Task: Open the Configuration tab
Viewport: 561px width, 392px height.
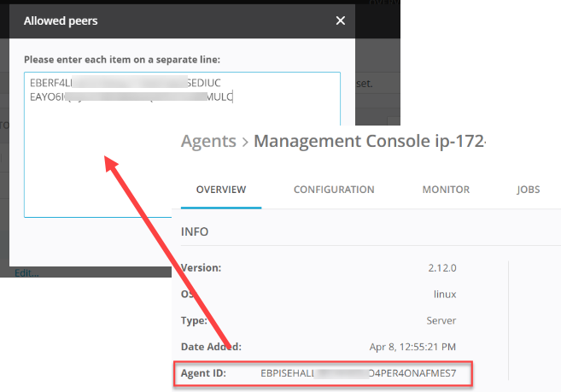Action: tap(334, 190)
